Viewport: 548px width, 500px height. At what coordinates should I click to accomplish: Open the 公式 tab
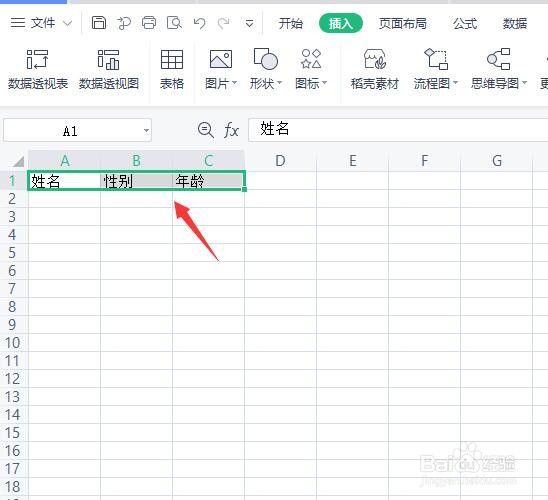tap(465, 23)
